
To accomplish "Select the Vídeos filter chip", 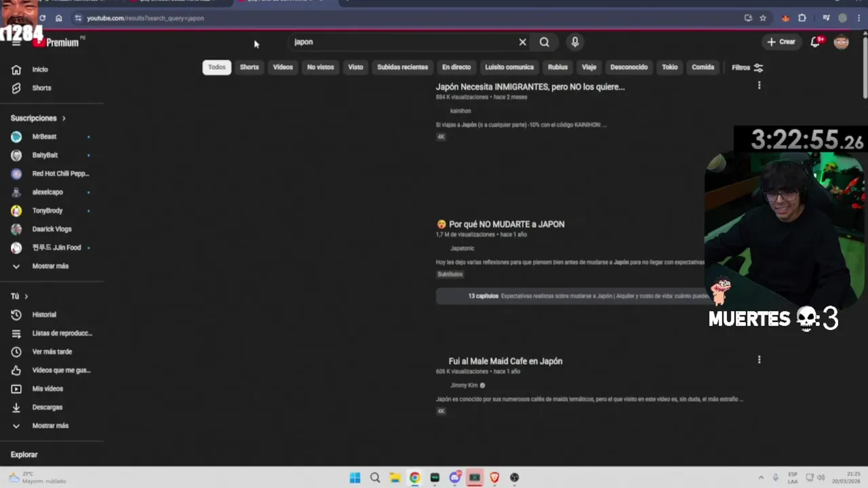I will pos(283,67).
